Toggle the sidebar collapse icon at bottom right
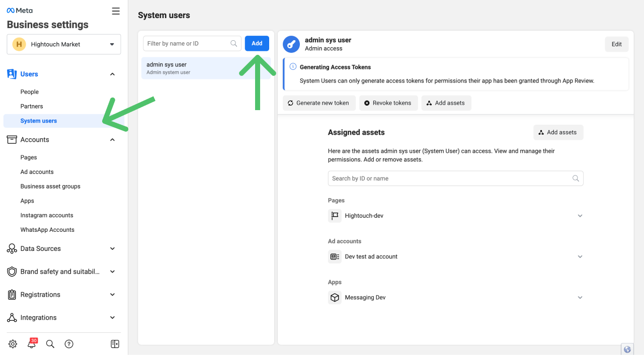Screen dimensions: 644x355 pyautogui.click(x=115, y=344)
